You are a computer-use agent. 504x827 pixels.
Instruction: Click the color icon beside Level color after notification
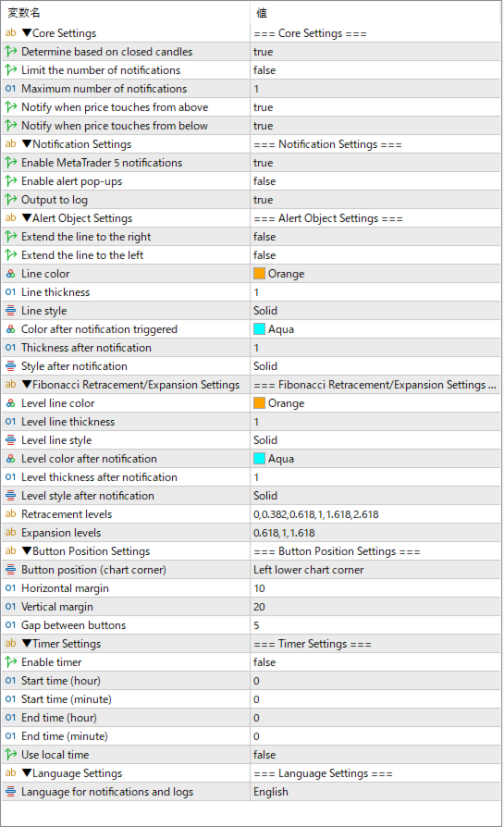coord(10,459)
